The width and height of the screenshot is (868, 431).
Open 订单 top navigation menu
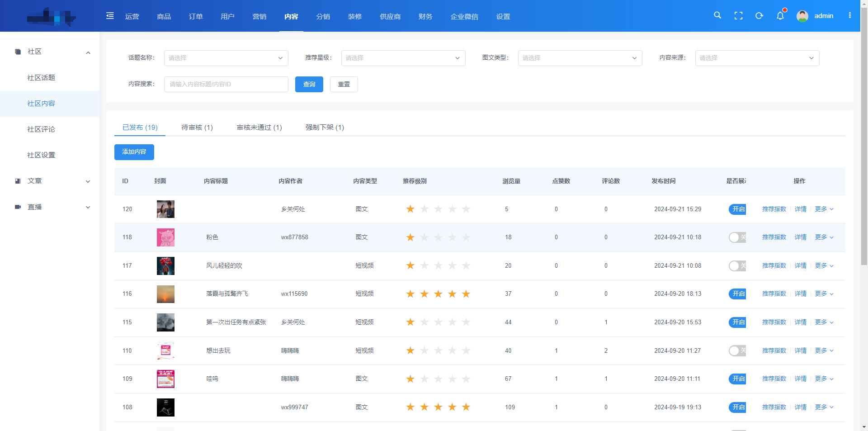pyautogui.click(x=196, y=16)
